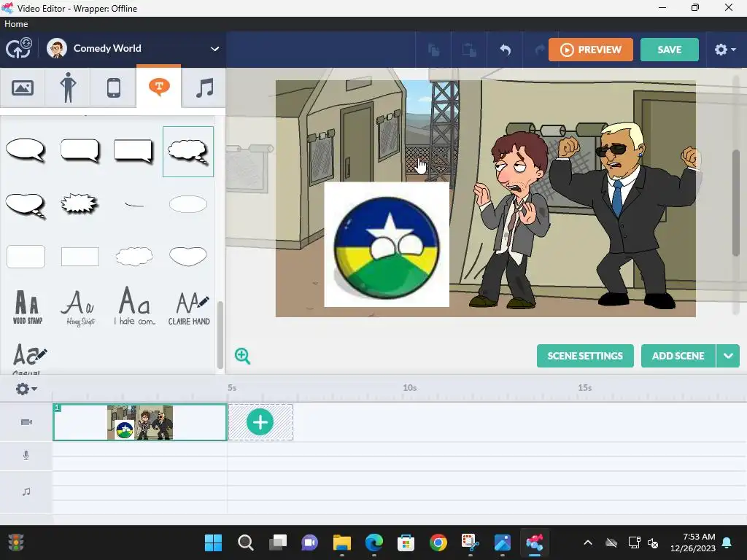Insert the heart-shaped thought bubble

[26, 205]
